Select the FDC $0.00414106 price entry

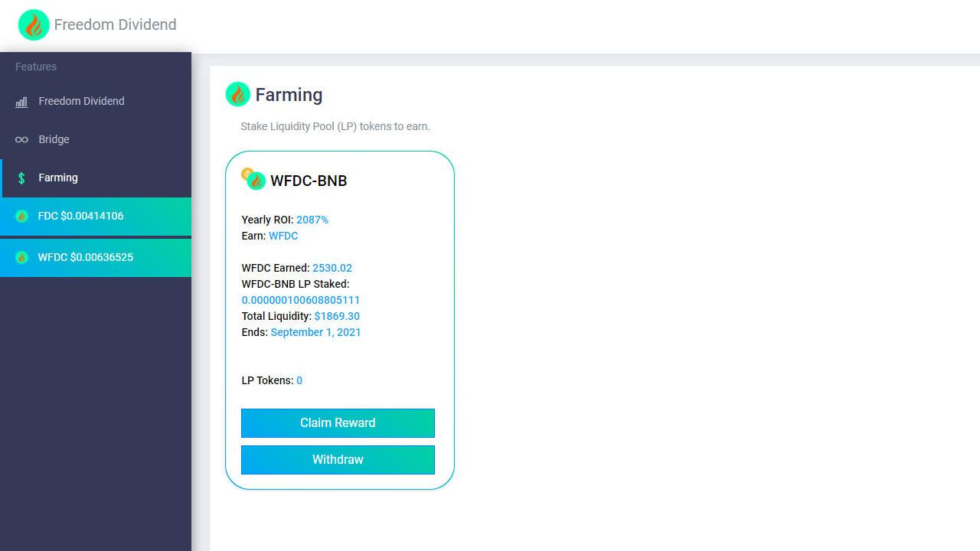pyautogui.click(x=96, y=217)
